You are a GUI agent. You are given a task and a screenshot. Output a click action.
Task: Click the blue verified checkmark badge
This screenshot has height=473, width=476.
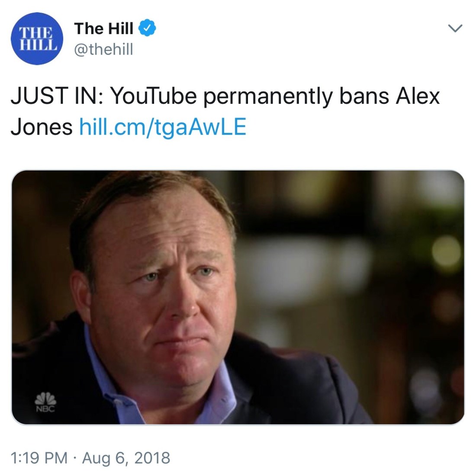147,28
